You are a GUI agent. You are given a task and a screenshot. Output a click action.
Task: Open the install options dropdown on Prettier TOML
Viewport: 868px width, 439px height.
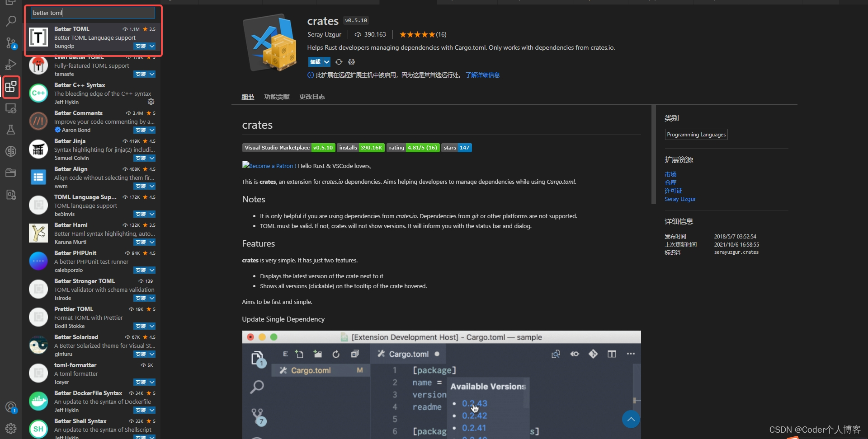point(152,326)
